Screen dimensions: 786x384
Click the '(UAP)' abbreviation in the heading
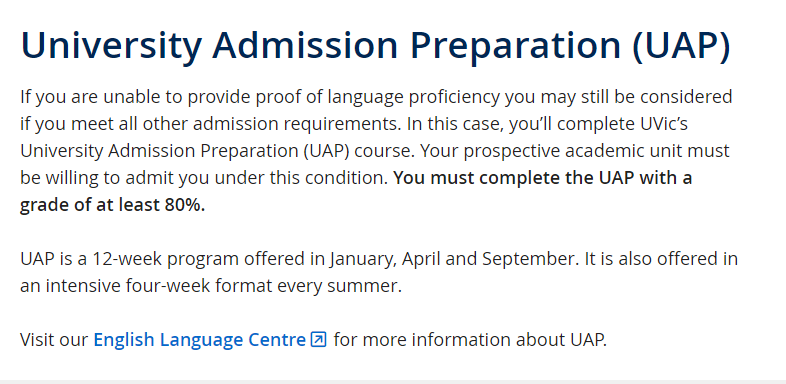pyautogui.click(x=682, y=45)
